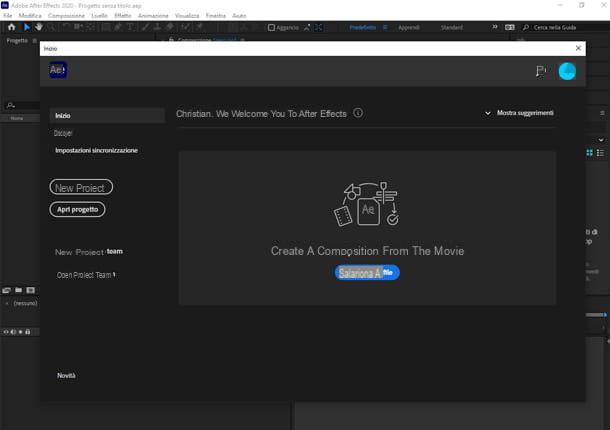Screen dimensions: 610x430
Task: Close the Inizio dialog
Action: 578,48
